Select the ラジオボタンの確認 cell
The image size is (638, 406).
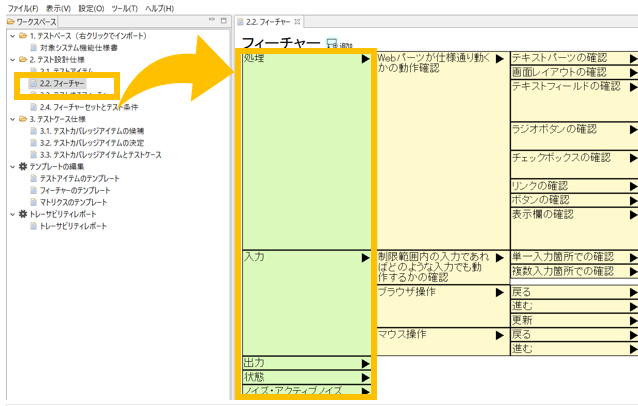(x=574, y=136)
